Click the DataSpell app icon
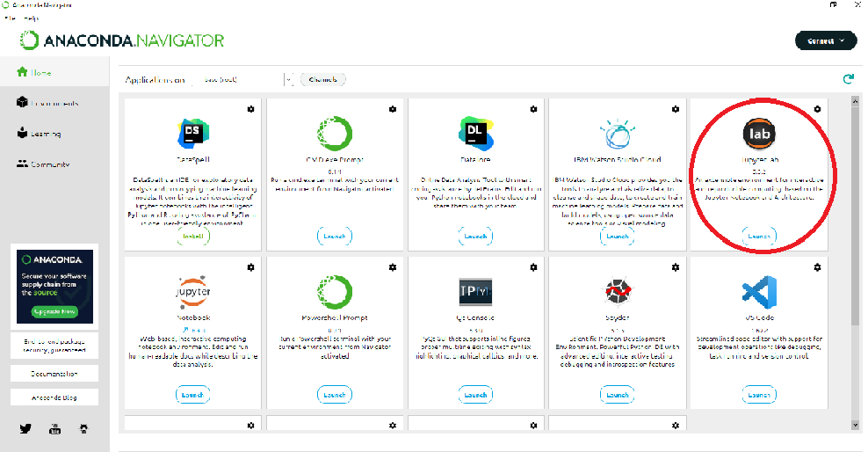 tap(193, 134)
